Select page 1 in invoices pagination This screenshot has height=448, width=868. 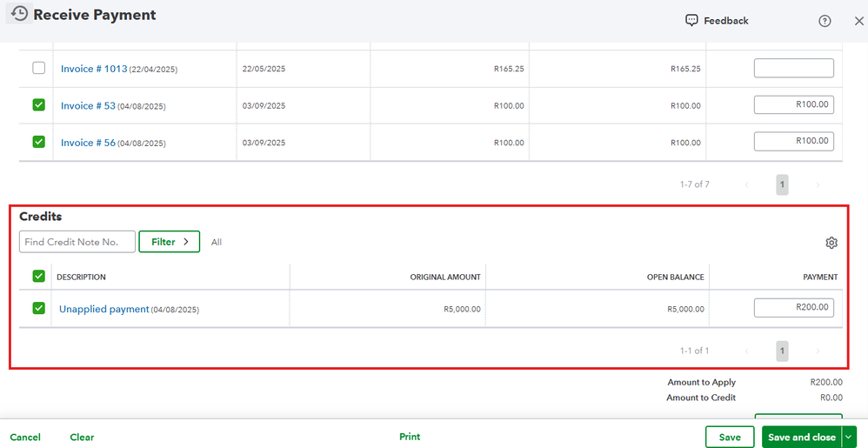point(782,184)
